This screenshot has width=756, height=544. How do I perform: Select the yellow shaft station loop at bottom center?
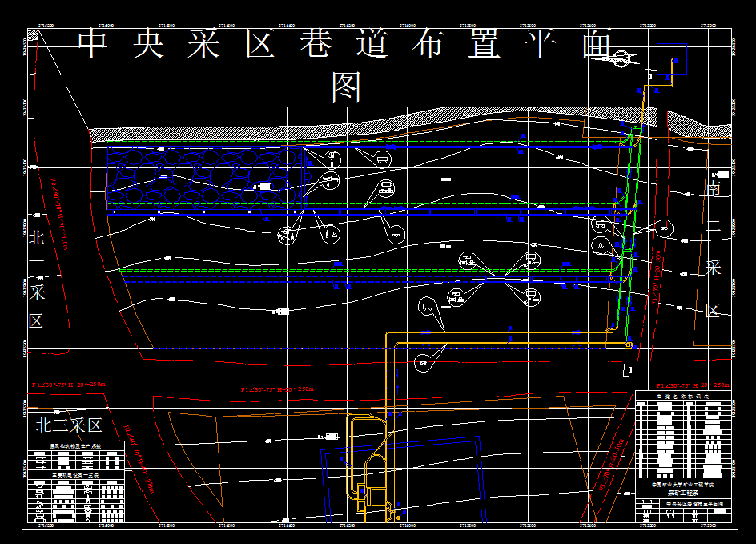367,463
